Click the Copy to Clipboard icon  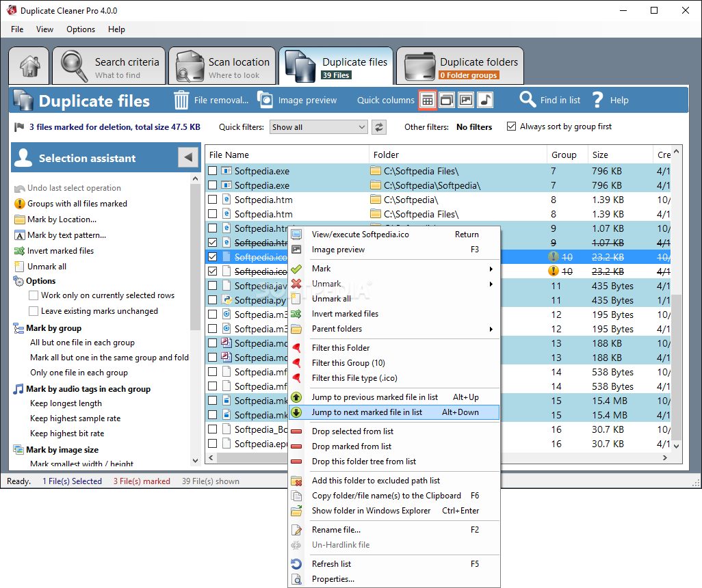point(296,496)
